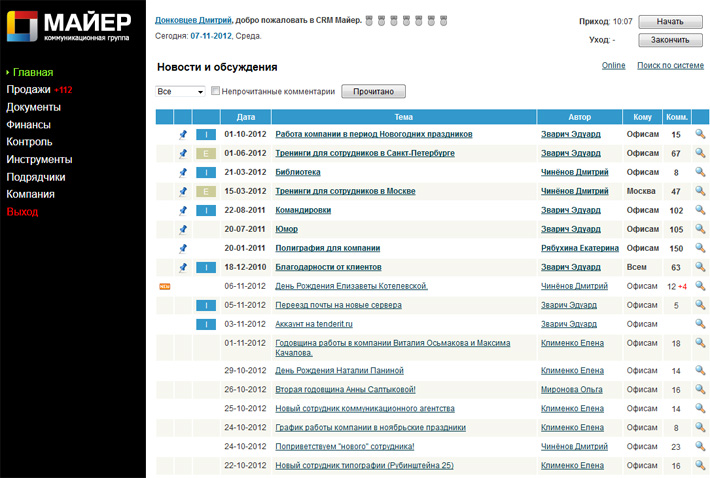This screenshot has width=710, height=478.
Task: Go to Документы in the sidebar
Action: click(x=33, y=107)
